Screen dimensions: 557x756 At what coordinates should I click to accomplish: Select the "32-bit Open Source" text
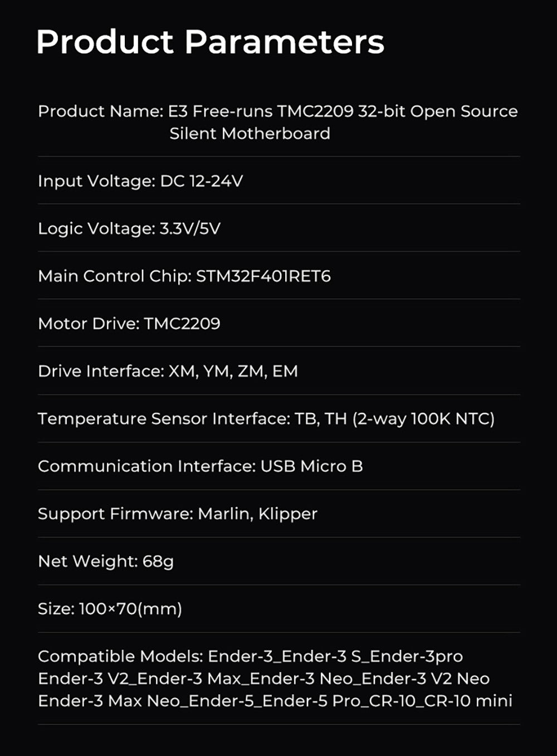coord(438,111)
